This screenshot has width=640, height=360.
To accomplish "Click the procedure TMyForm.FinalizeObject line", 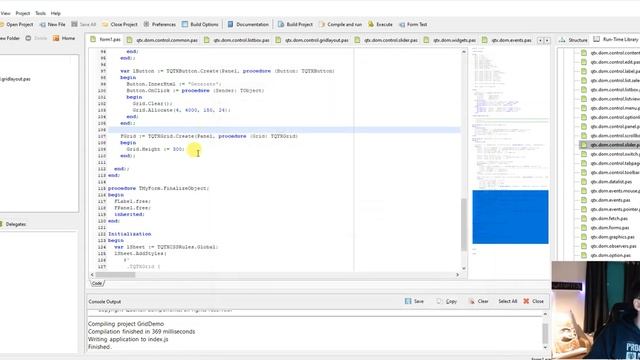I will [x=158, y=189].
